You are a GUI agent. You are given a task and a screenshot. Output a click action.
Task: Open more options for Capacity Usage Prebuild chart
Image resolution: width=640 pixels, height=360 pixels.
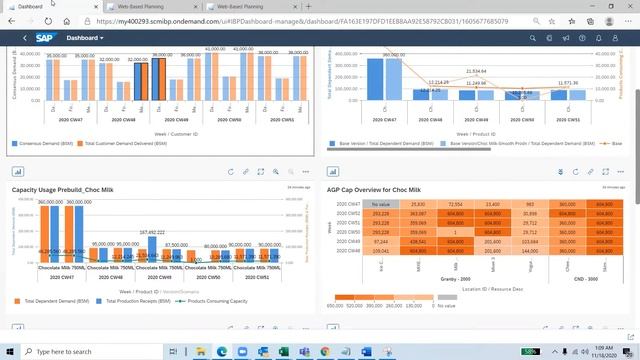coord(306,172)
